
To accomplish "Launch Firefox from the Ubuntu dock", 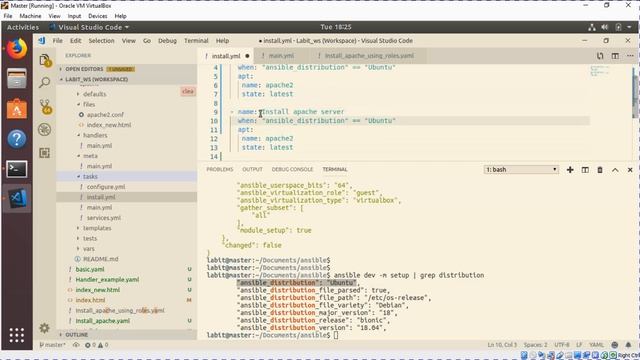I will [17, 48].
